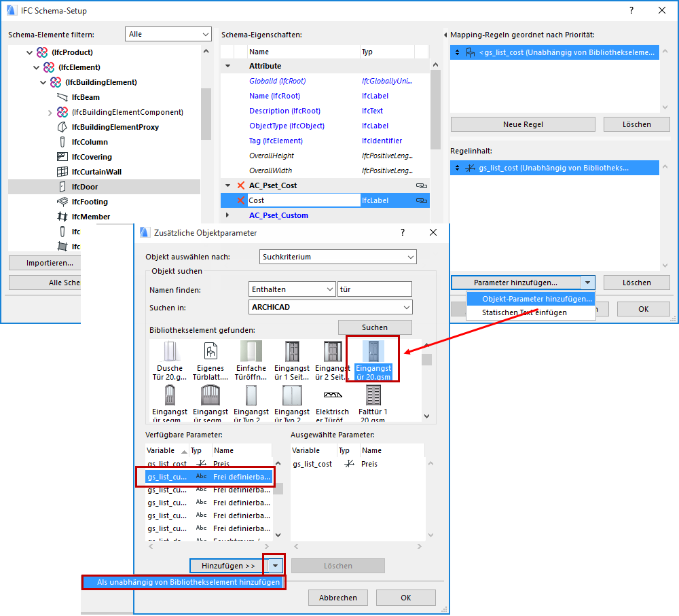Select the Einfache Türöffnung library element
The width and height of the screenshot is (679, 616).
click(x=251, y=361)
